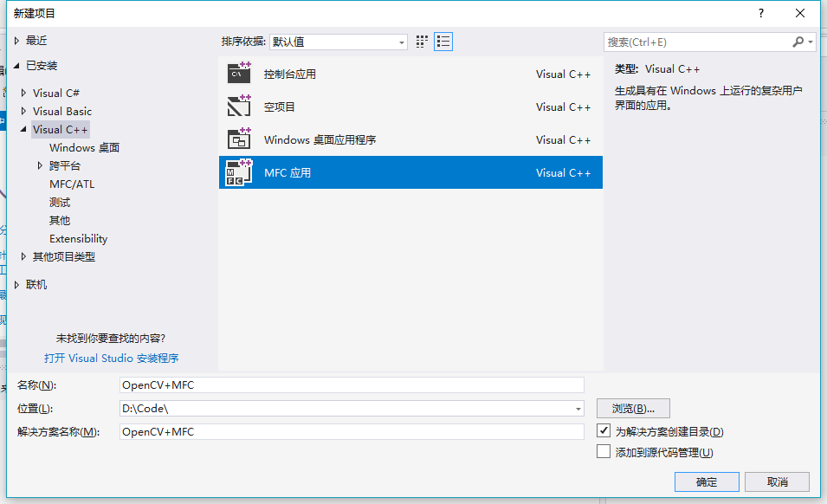Open the 打开 Visual Studio 安装程序 link

tap(112, 358)
